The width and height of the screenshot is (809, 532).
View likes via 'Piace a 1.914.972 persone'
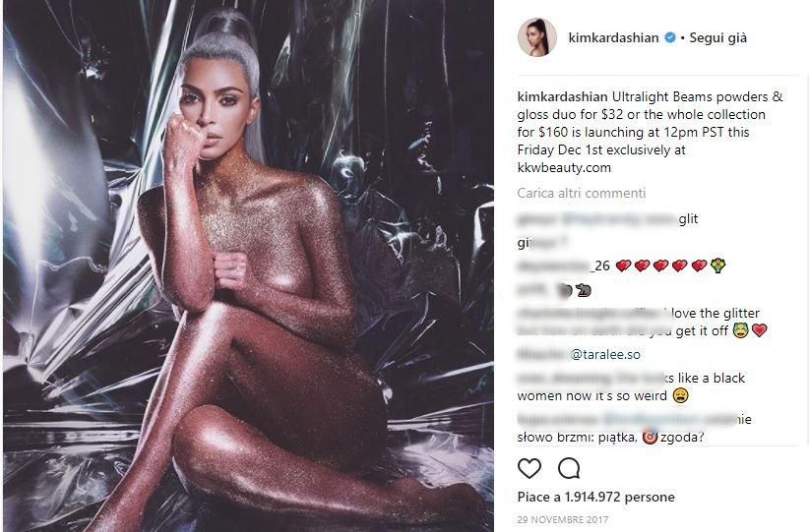coord(595,497)
